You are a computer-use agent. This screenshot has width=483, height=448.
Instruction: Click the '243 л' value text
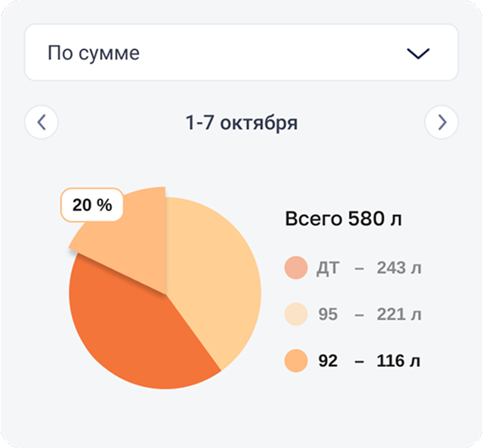[399, 268]
